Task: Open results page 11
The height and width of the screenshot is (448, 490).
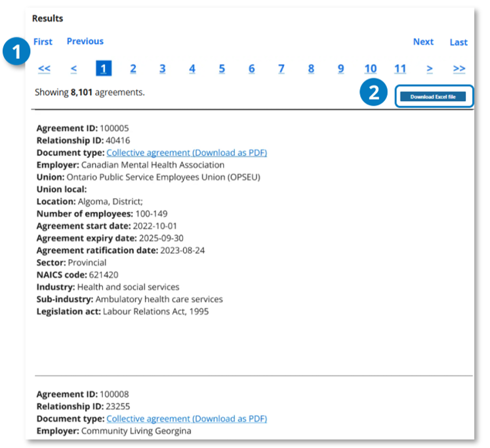Action: [400, 68]
